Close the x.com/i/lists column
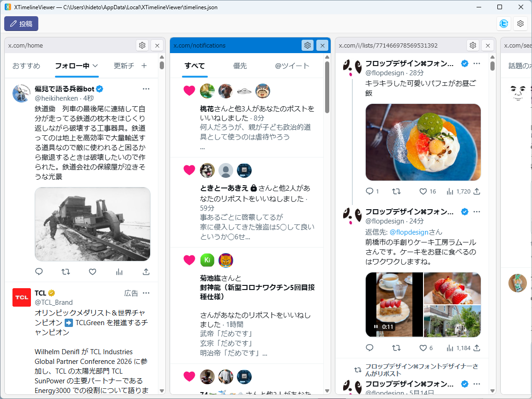This screenshot has width=532, height=399. (x=488, y=45)
